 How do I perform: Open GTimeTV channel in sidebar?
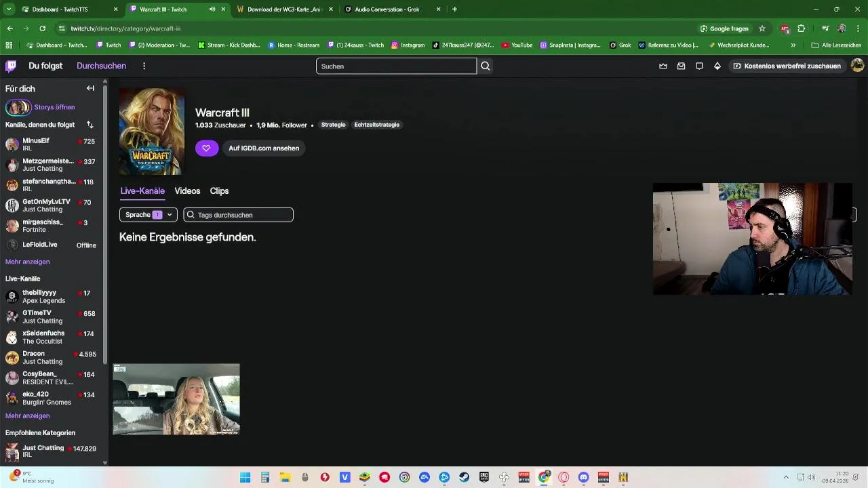click(51, 317)
